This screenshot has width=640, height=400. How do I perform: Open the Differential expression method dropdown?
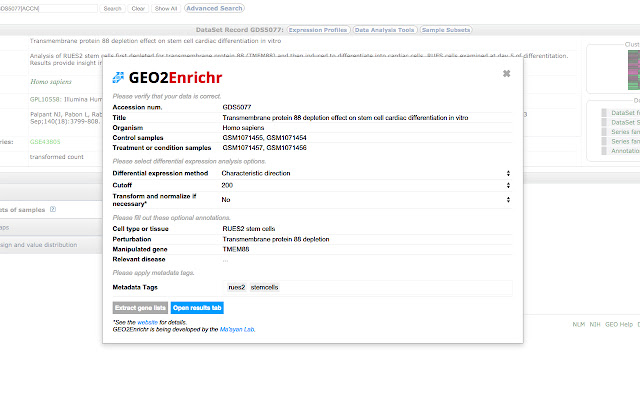point(366,173)
